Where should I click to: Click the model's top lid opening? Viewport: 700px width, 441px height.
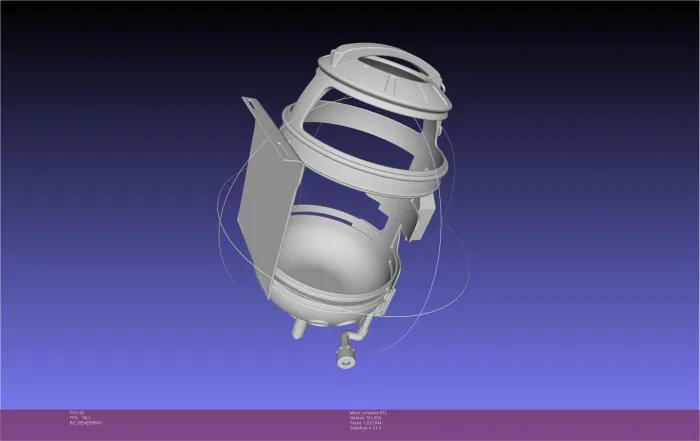[x=391, y=67]
